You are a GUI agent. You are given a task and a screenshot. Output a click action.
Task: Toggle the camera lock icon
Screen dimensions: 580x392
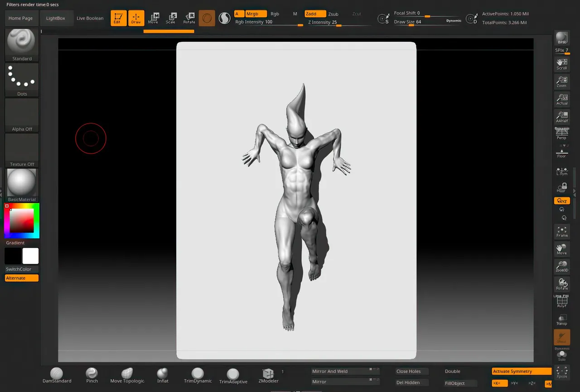(x=562, y=187)
